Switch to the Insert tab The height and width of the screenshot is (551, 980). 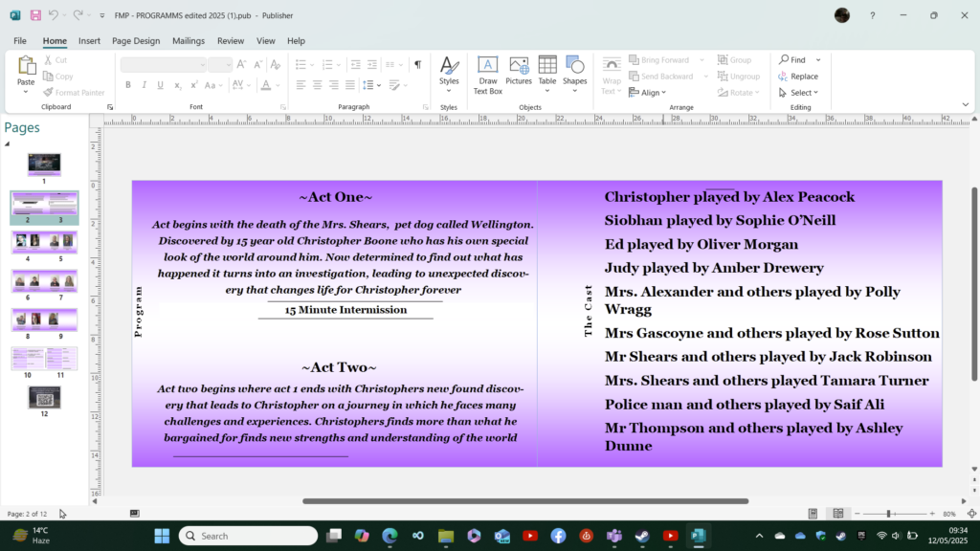pyautogui.click(x=89, y=40)
